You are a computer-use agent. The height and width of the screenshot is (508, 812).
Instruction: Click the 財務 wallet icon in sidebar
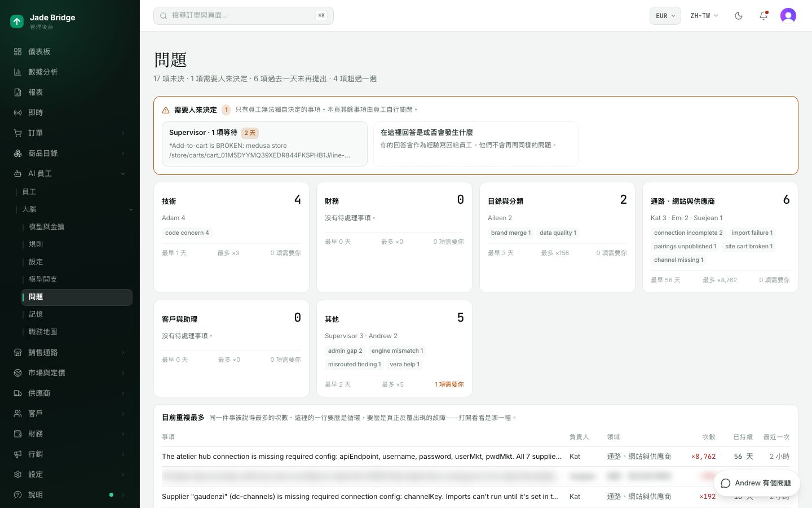17,433
